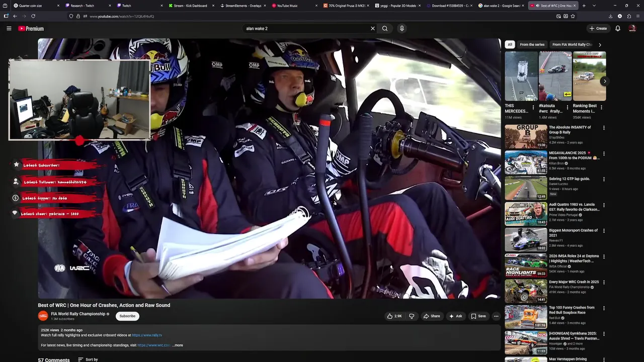This screenshot has width=644, height=362.
Task: Open the #katsuta #wrc short
Action: (555, 76)
